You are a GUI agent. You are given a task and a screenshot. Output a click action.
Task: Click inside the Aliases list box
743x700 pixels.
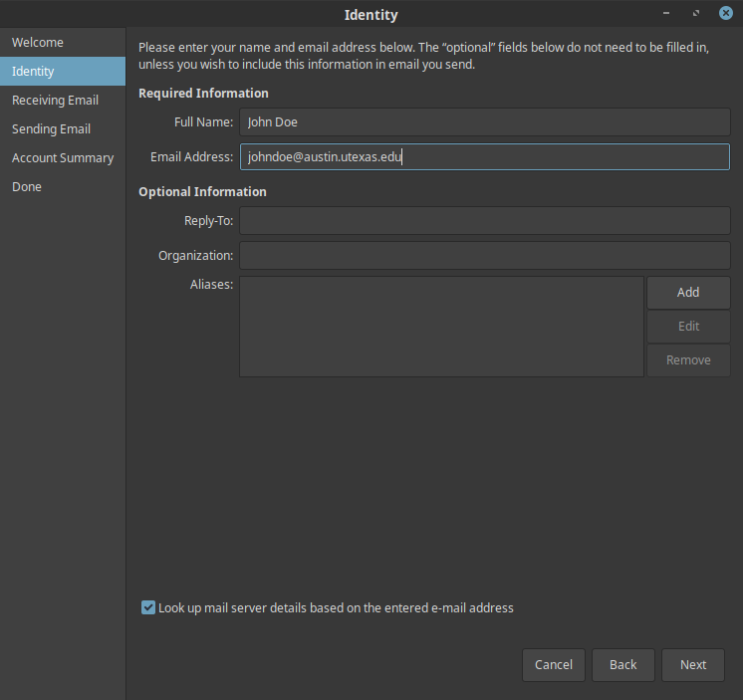[441, 327]
